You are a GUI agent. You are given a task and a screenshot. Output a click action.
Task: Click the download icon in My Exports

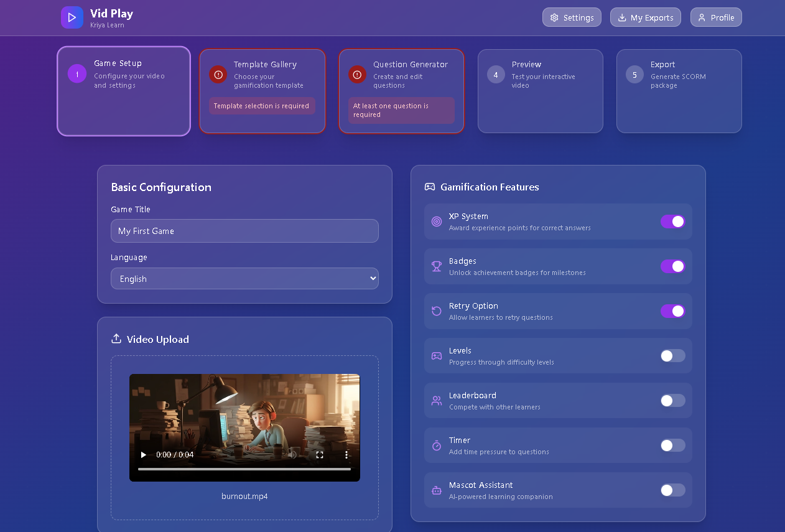click(622, 17)
